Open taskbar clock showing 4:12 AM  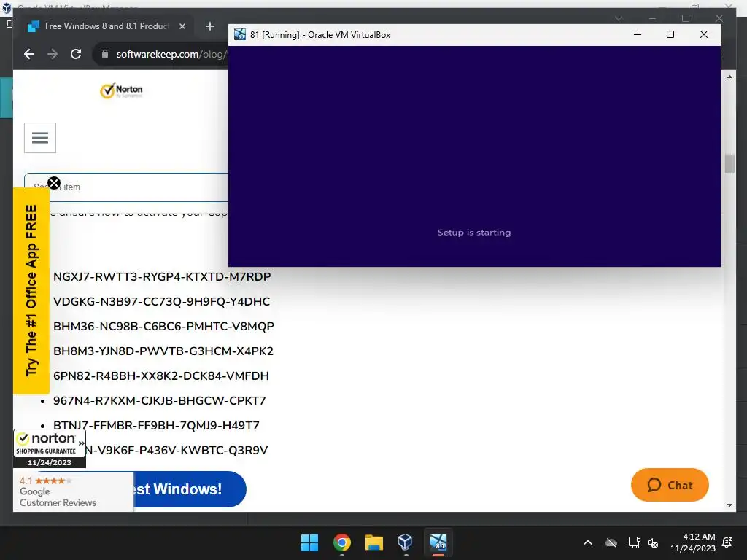click(x=693, y=542)
